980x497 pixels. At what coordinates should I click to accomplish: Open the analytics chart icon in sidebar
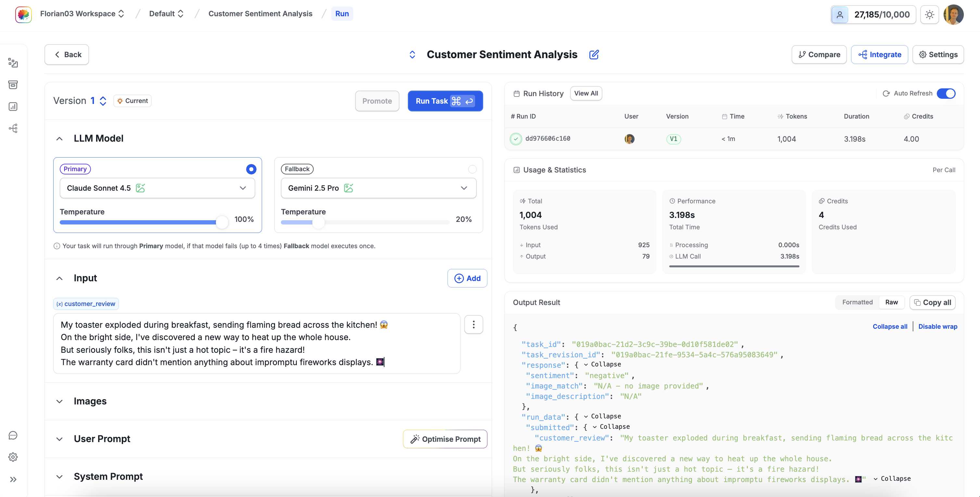point(13,107)
